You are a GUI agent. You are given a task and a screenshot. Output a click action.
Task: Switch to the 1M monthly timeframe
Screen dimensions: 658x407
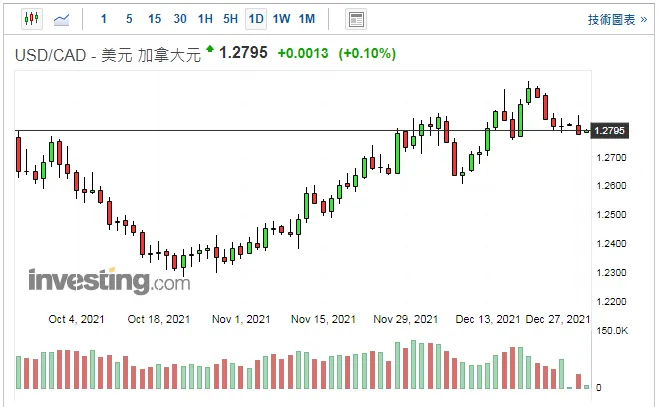(x=307, y=19)
